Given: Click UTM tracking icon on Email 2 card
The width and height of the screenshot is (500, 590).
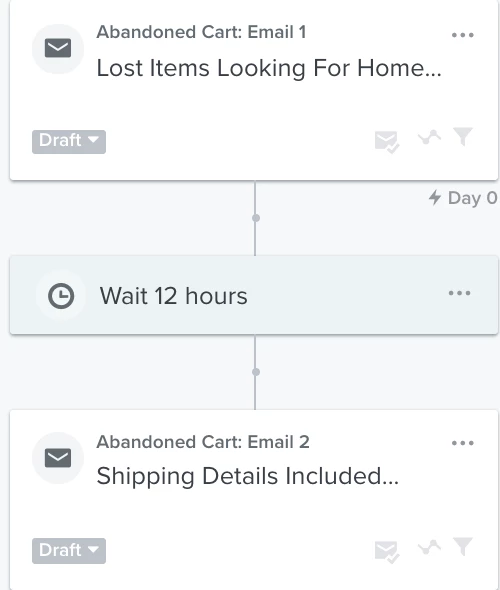Looking at the screenshot, I should tap(429, 547).
